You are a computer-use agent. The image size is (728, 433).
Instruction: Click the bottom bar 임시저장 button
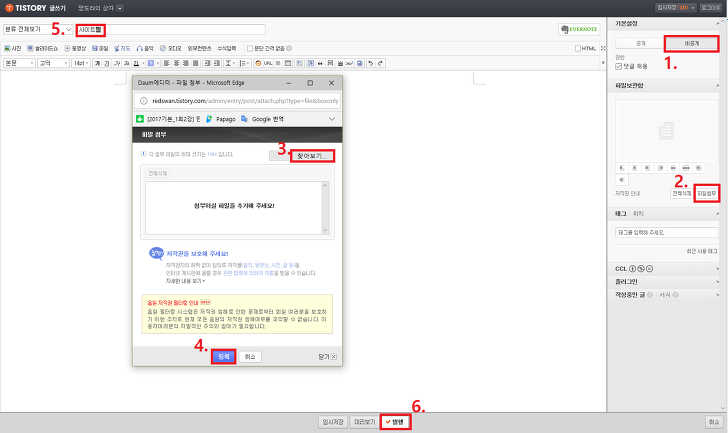pos(333,422)
